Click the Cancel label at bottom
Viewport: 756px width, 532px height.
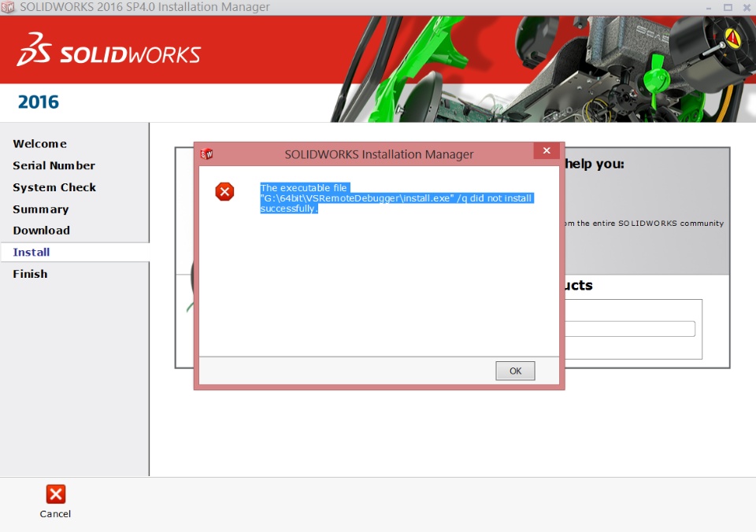(x=55, y=514)
